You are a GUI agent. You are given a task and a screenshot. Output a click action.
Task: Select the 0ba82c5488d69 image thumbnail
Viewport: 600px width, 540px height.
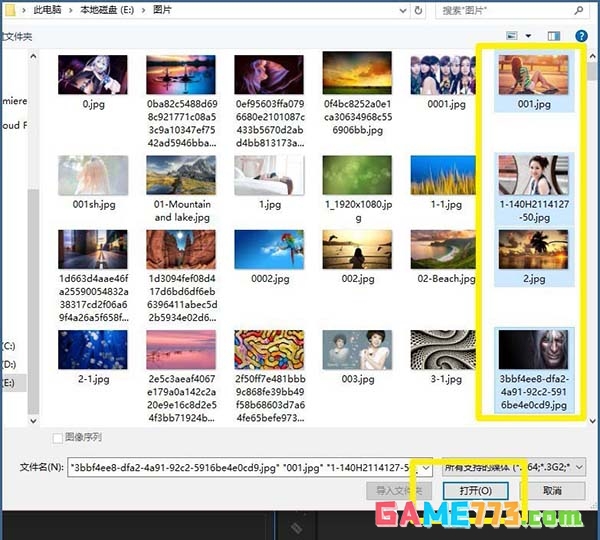coord(181,75)
